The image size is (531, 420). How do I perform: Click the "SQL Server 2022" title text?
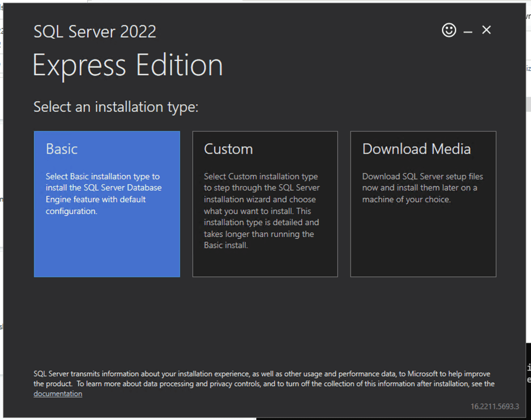click(95, 32)
